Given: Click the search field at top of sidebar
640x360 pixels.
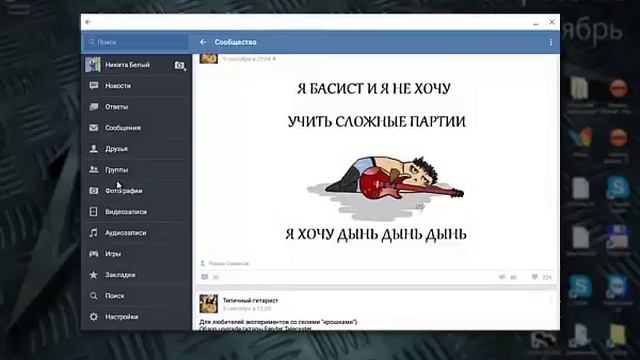Looking at the screenshot, I should pyautogui.click(x=137, y=42).
